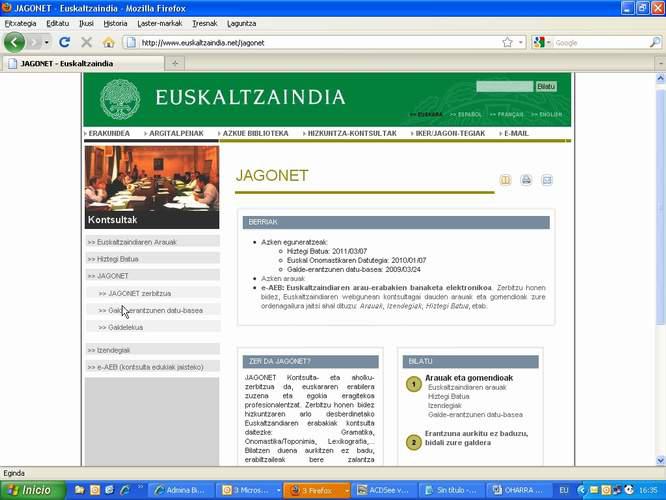Click the Azken arauak link

(283, 278)
